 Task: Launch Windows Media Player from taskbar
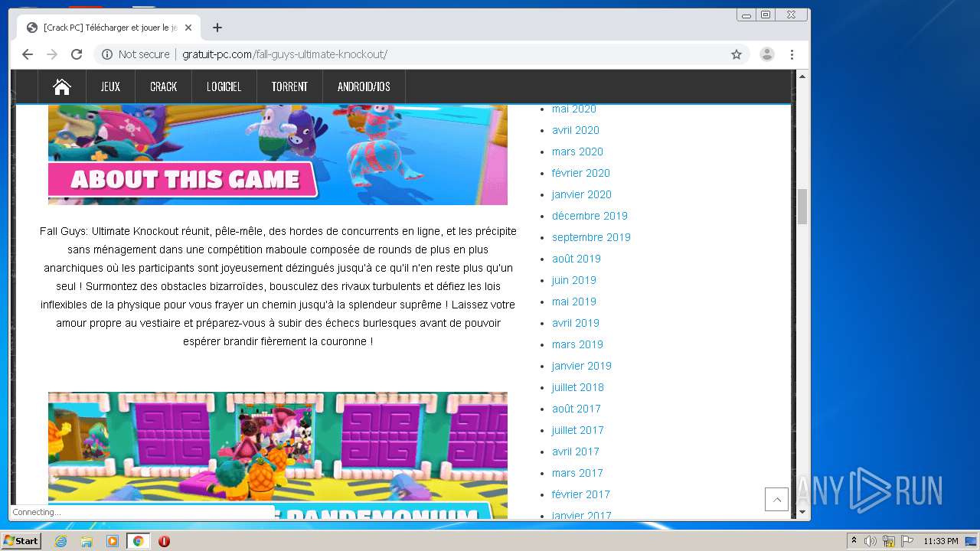point(113,541)
